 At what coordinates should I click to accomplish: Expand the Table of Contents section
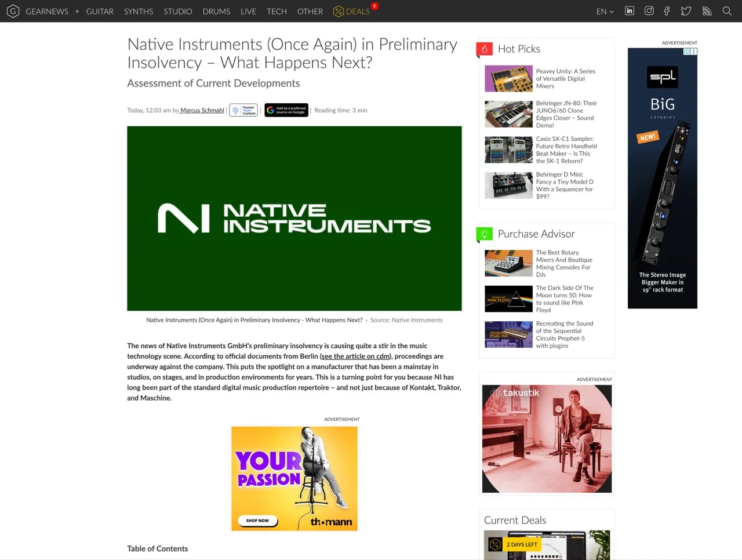(x=157, y=548)
